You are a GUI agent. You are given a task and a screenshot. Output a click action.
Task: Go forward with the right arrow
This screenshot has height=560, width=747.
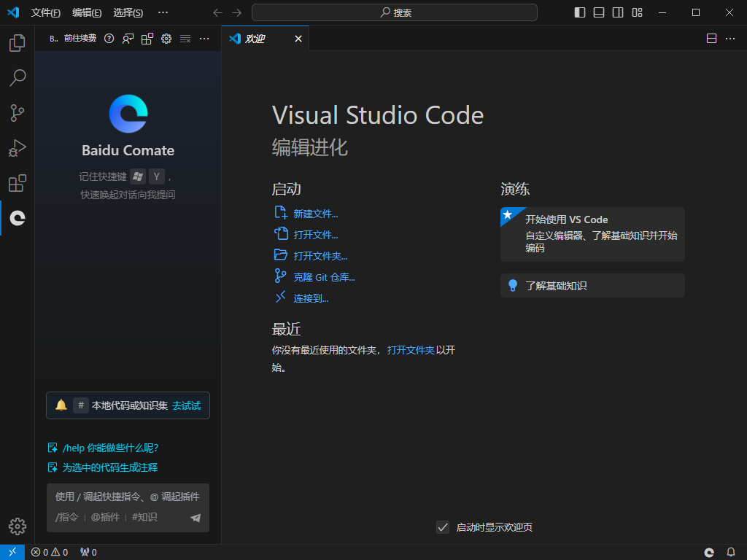(x=237, y=12)
